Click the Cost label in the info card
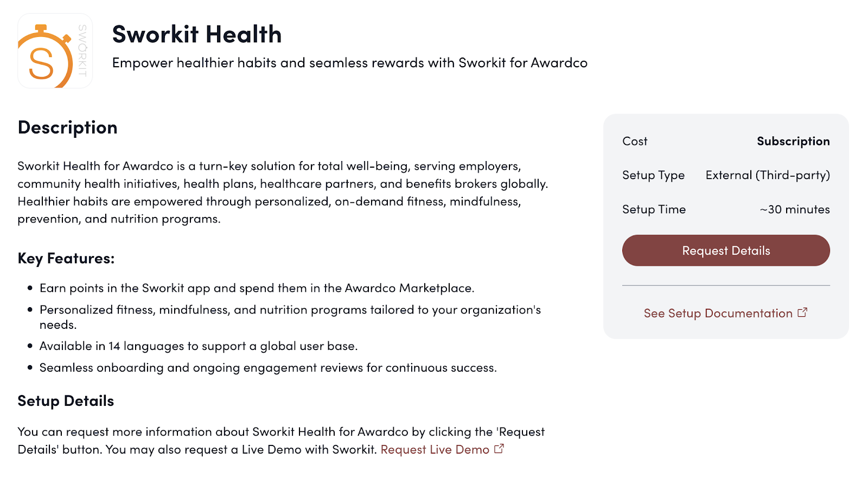868x478 pixels. (x=635, y=141)
